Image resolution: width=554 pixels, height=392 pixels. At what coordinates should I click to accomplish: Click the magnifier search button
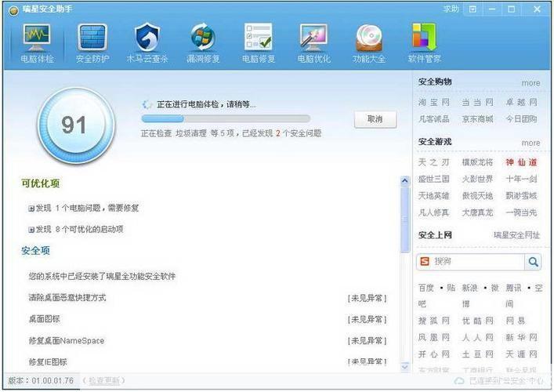[533, 262]
